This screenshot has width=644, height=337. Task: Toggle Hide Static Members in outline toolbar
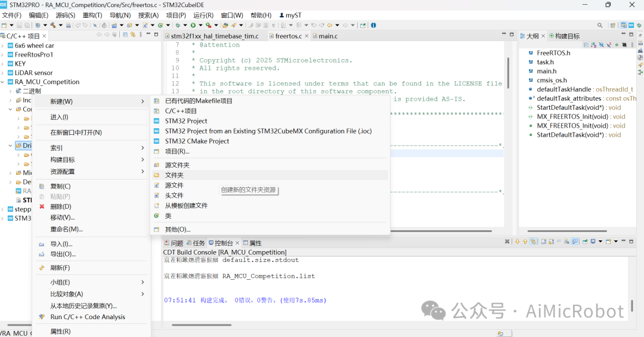coord(609,45)
